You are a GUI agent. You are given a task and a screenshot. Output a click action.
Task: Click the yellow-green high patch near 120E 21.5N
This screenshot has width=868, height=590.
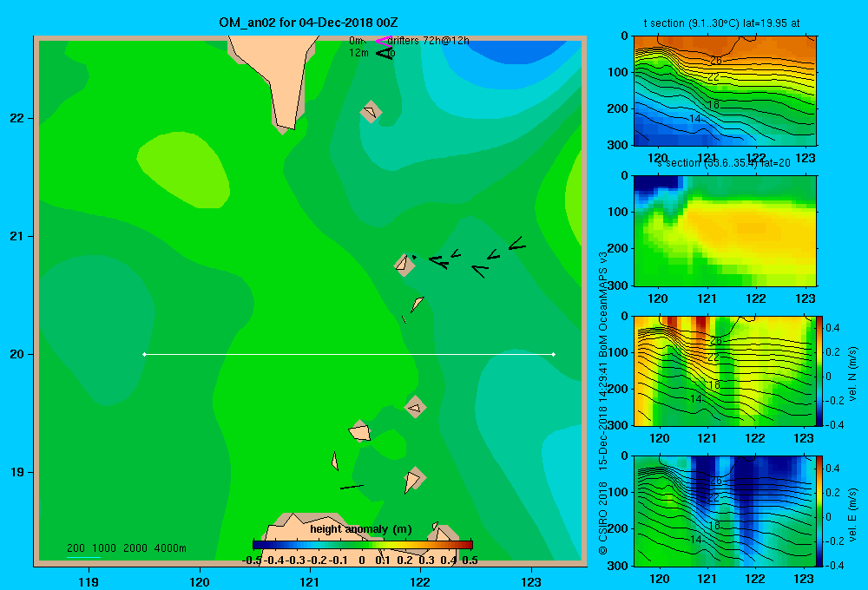(182, 169)
